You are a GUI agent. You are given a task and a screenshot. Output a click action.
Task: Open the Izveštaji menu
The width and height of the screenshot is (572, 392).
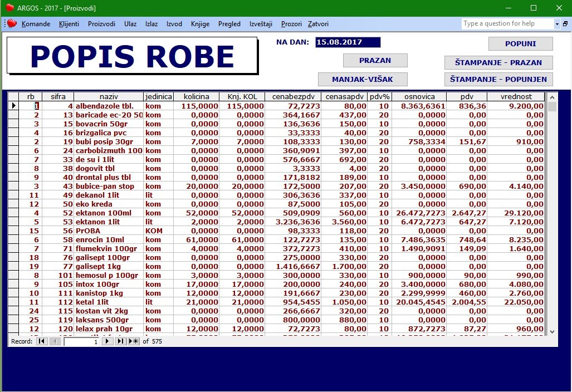point(261,24)
